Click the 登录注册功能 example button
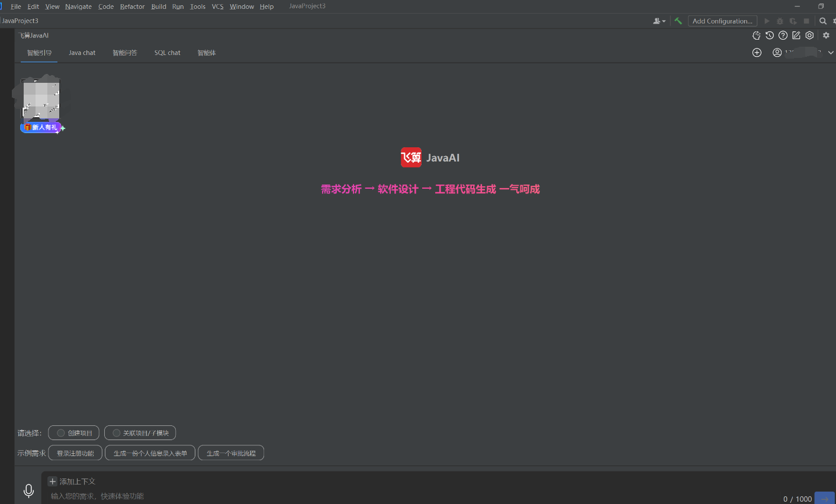 (x=75, y=453)
